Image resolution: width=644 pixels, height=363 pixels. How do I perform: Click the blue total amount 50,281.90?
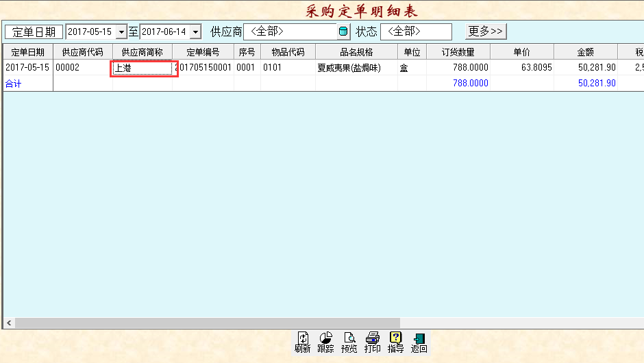click(x=597, y=84)
